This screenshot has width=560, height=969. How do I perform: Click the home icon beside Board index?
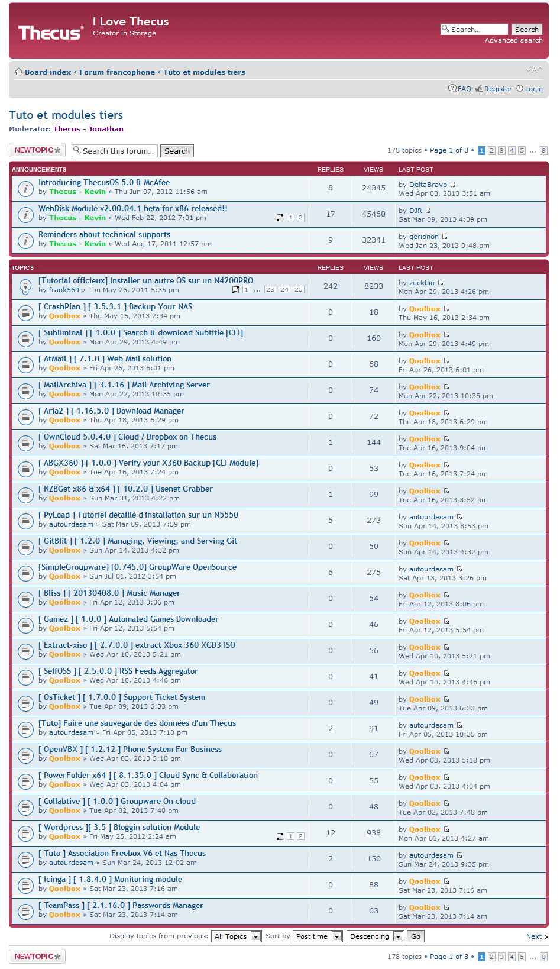(x=19, y=72)
